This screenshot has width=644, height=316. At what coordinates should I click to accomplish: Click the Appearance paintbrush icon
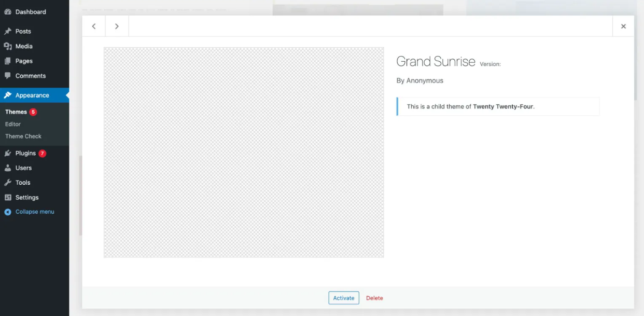coord(8,95)
